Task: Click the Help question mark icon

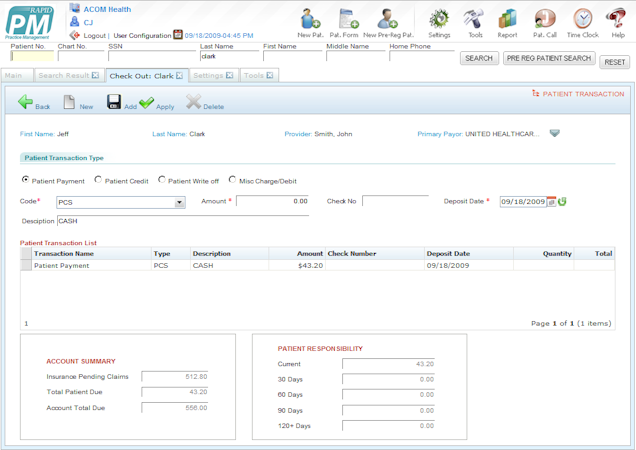Action: pos(616,19)
